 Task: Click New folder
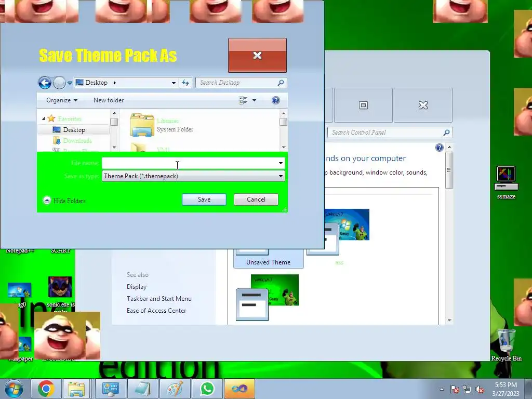pos(109,100)
